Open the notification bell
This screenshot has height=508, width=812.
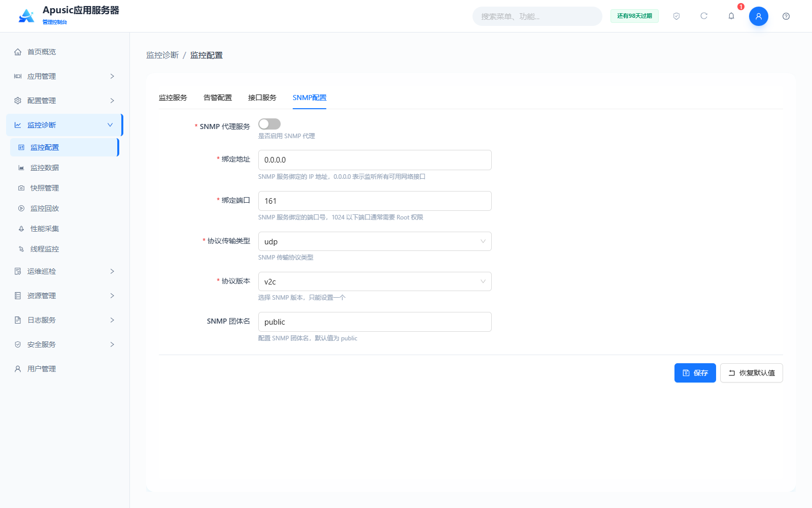[731, 16]
